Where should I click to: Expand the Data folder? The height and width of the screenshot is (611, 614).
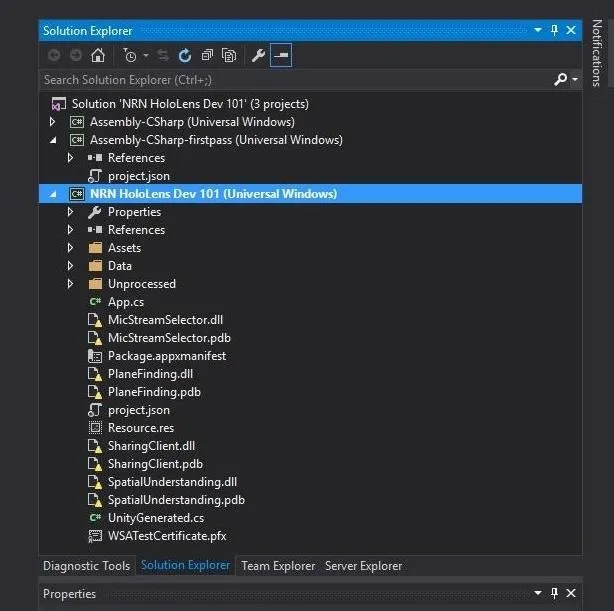tap(70, 266)
